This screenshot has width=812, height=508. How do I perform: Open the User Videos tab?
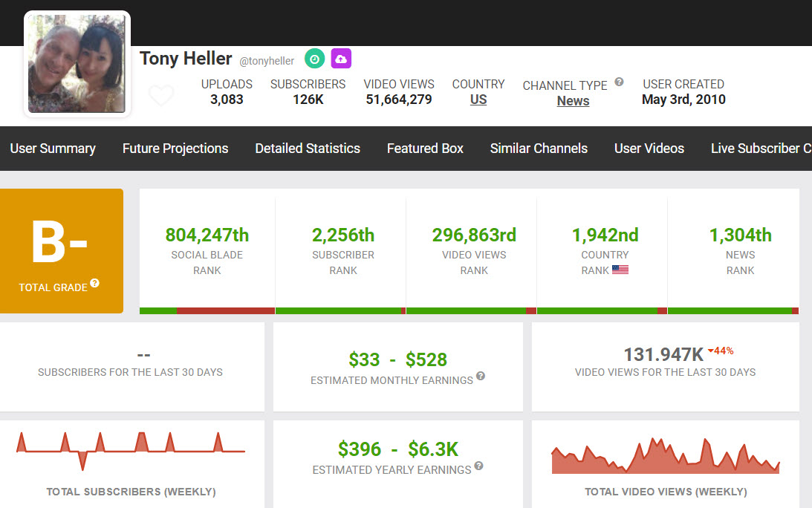(x=649, y=149)
